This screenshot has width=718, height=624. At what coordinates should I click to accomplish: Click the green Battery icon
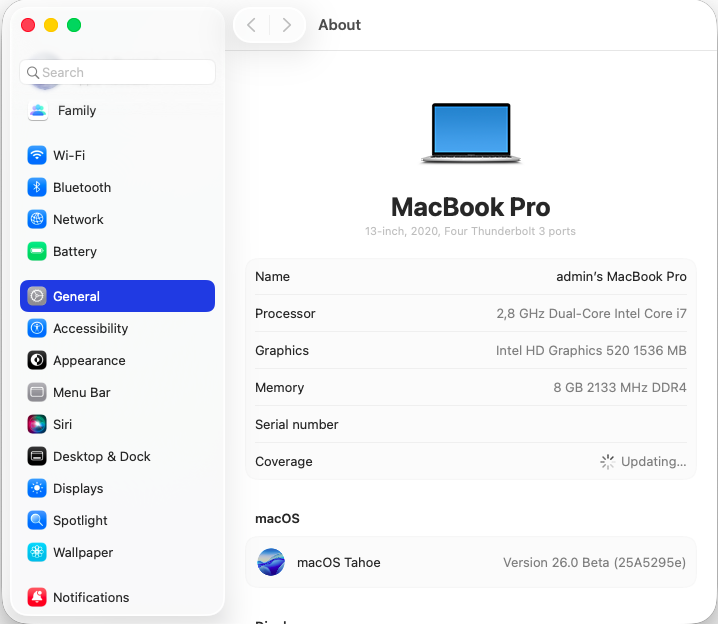coord(37,251)
